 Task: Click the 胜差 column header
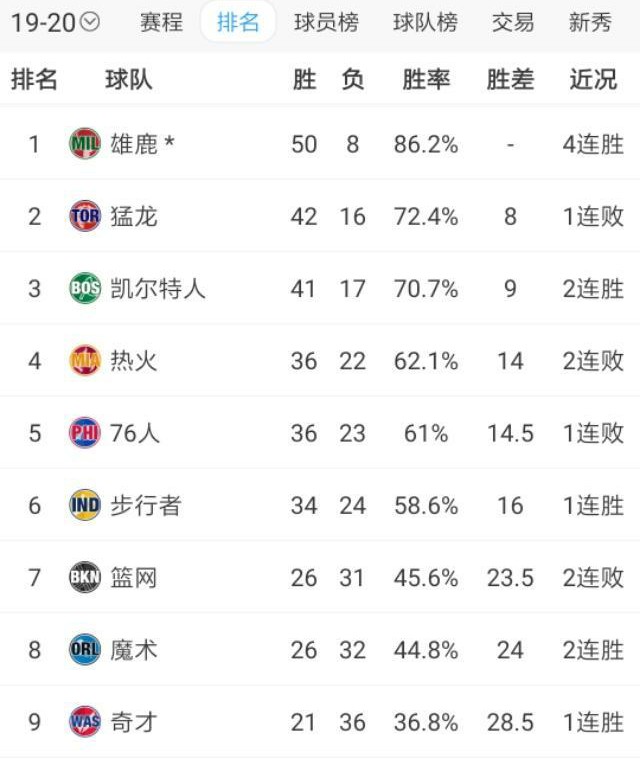click(510, 80)
